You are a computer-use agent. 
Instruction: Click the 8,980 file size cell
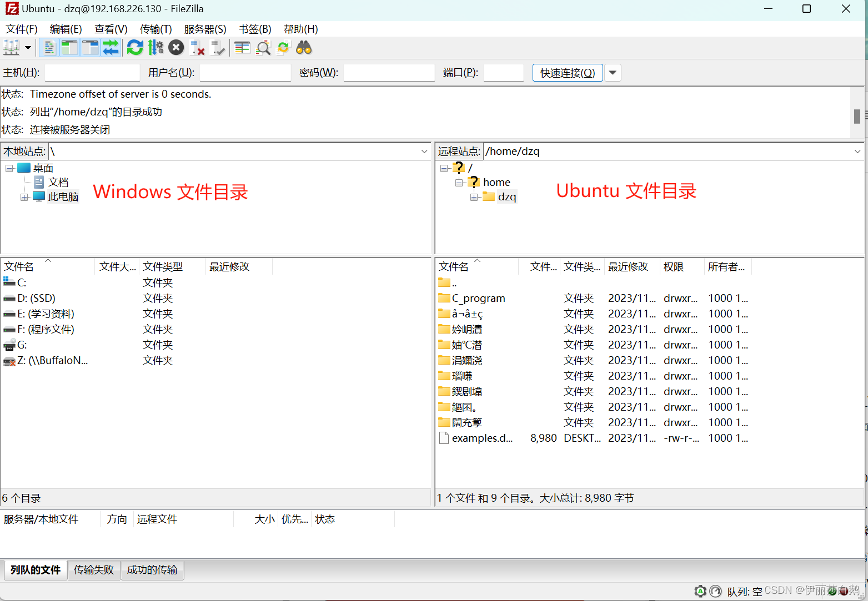pyautogui.click(x=543, y=438)
